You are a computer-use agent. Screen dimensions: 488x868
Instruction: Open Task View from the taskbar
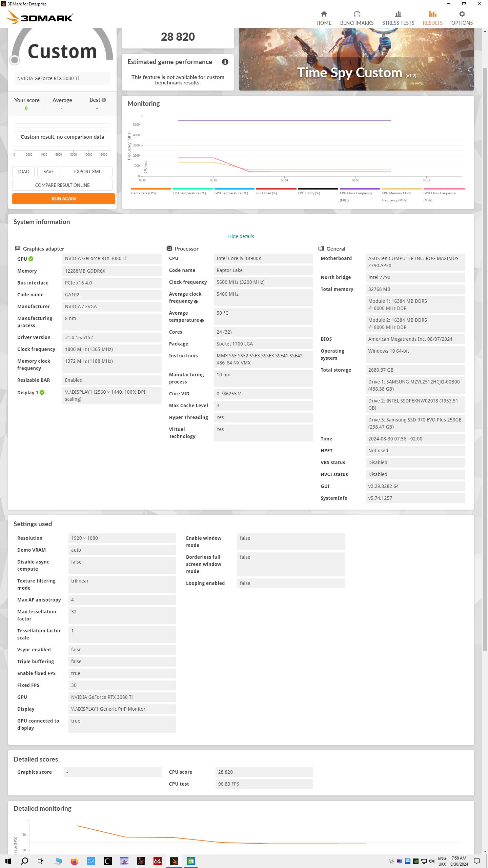pyautogui.click(x=41, y=861)
